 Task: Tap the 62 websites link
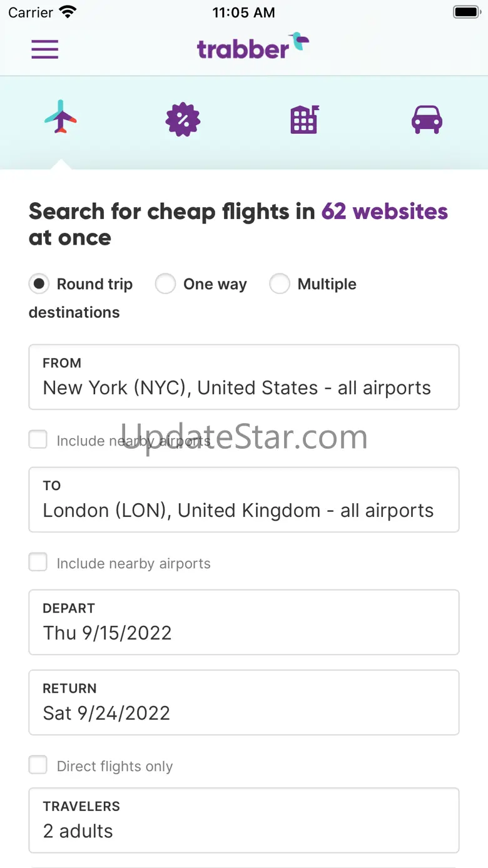(385, 212)
